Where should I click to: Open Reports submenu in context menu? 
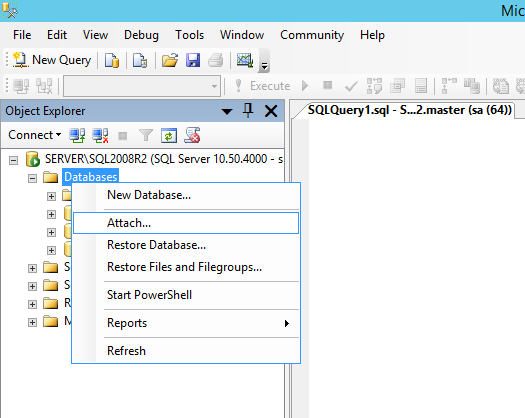(186, 323)
